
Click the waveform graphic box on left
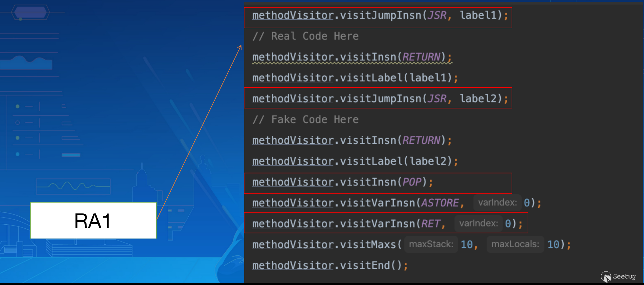pos(73,186)
